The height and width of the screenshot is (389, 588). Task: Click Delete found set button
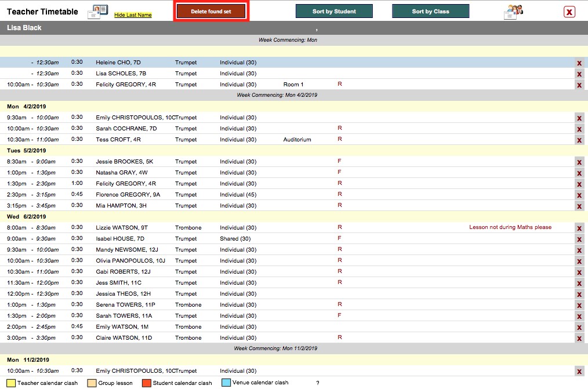coord(211,11)
